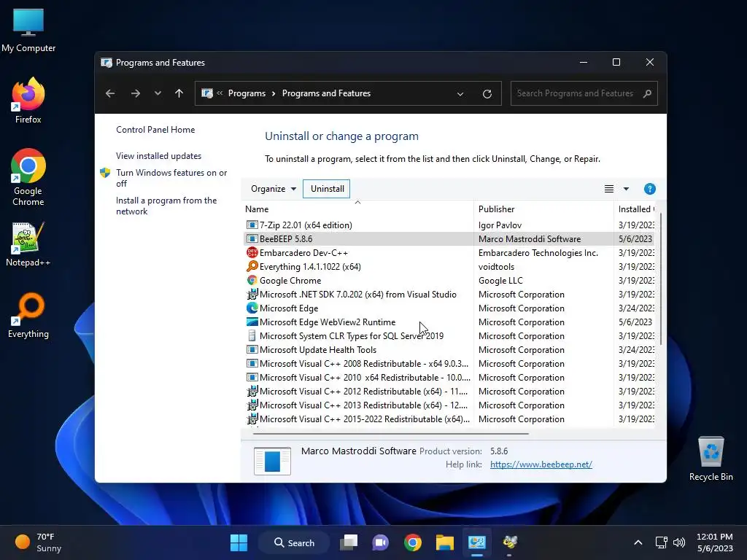This screenshot has height=560, width=747.
Task: Launch Firefox from the desktop
Action: [28, 101]
